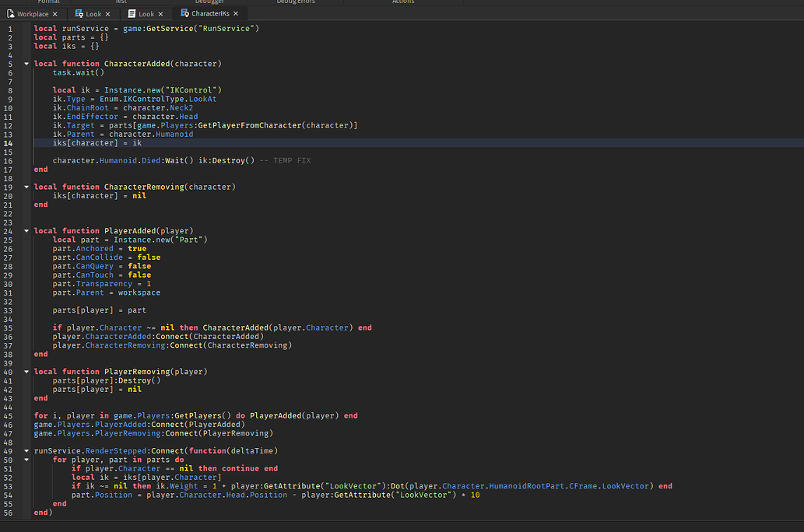The width and height of the screenshot is (804, 532).
Task: Click line number 14 in the gutter
Action: (x=9, y=142)
